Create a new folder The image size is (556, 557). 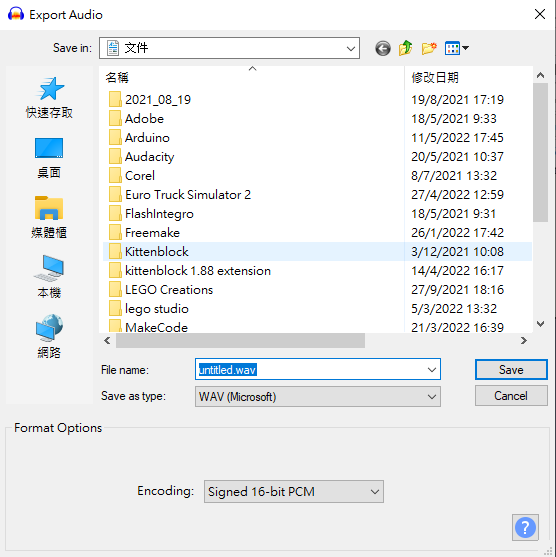pyautogui.click(x=429, y=48)
